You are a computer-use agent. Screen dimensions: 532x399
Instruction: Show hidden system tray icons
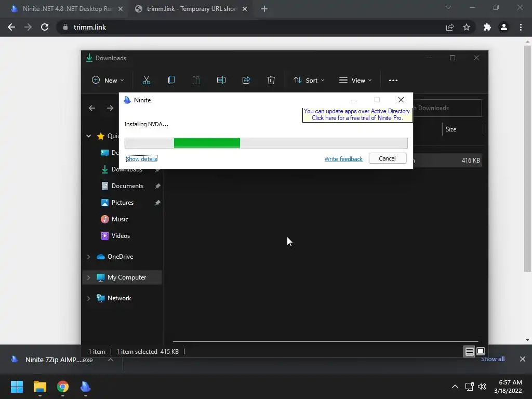455,387
